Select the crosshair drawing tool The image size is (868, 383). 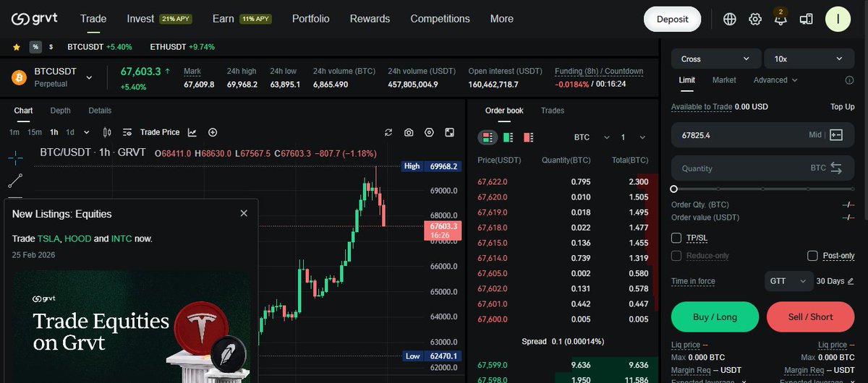tap(15, 157)
